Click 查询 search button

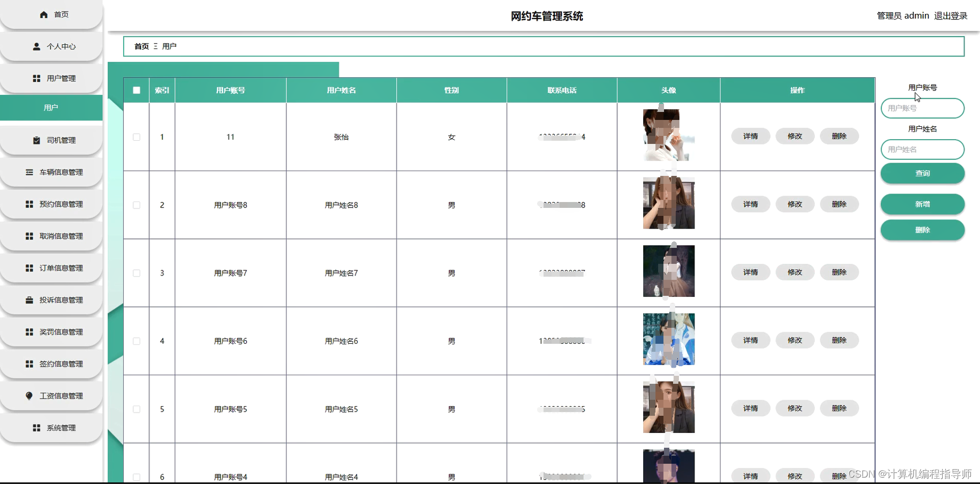pyautogui.click(x=922, y=173)
